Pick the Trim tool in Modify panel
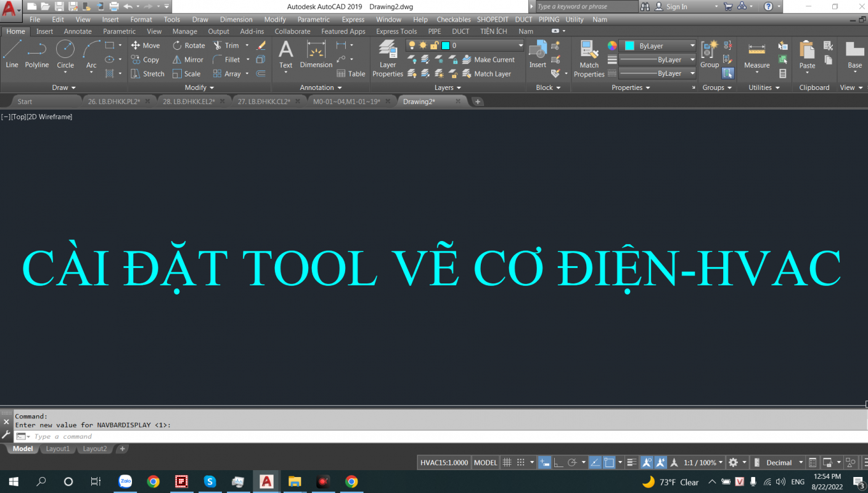This screenshot has width=868, height=493. pyautogui.click(x=226, y=46)
